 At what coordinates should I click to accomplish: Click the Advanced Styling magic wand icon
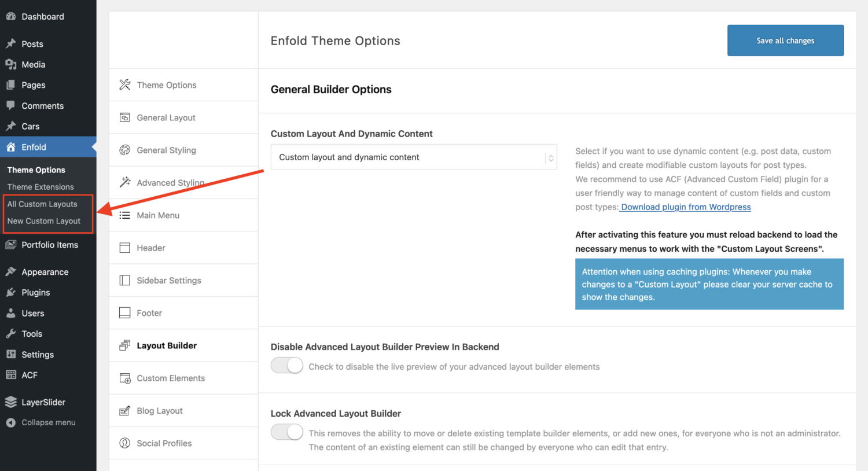124,182
